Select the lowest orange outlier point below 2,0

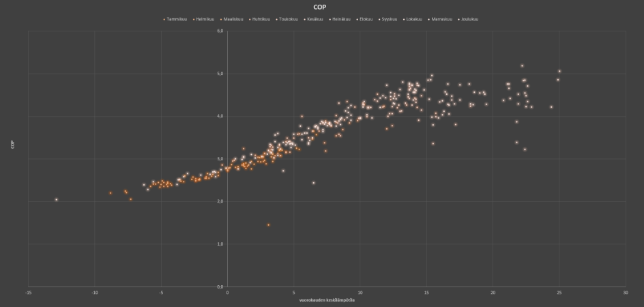(x=269, y=225)
